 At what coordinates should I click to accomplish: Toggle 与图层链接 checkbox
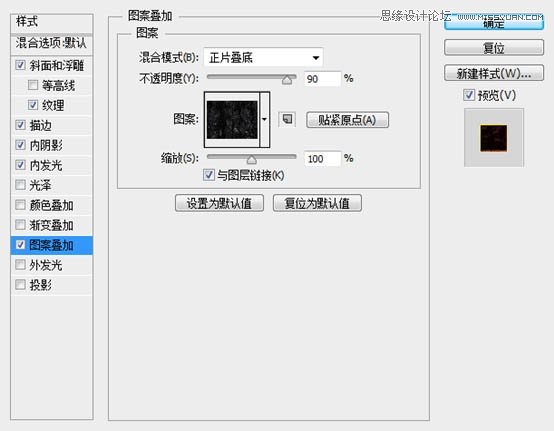coord(208,175)
